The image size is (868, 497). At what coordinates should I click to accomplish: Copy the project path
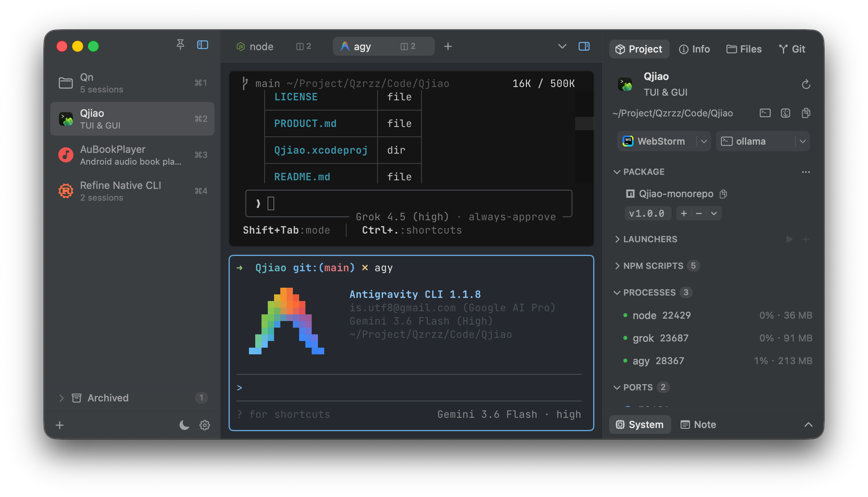(x=806, y=113)
